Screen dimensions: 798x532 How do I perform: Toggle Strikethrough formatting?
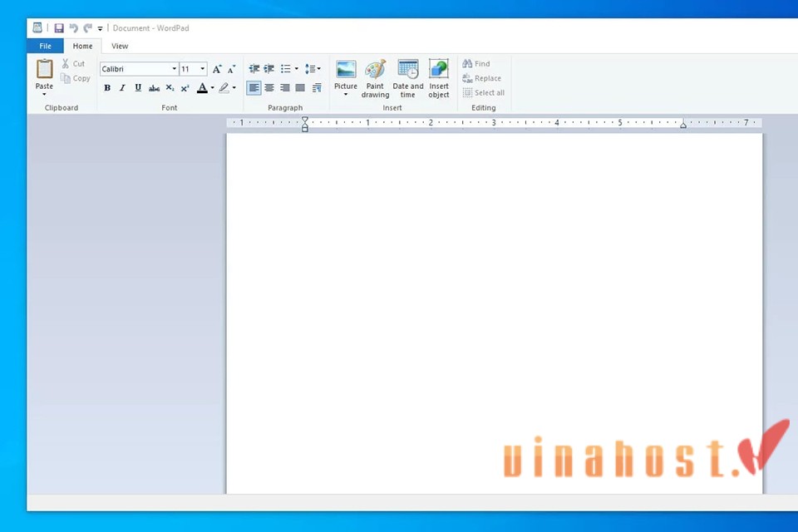pos(154,88)
